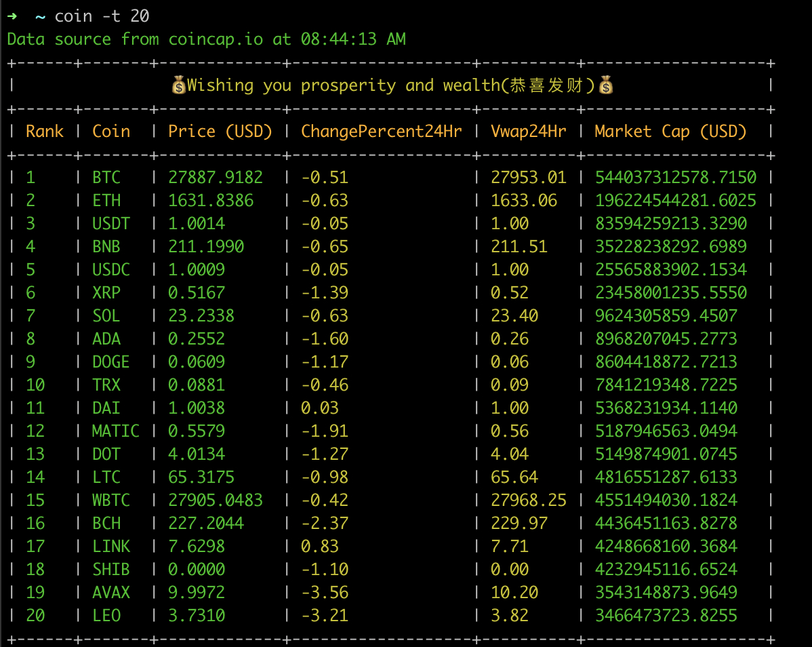This screenshot has width=812, height=647.
Task: Click USDT price 1.0014
Action: [197, 224]
